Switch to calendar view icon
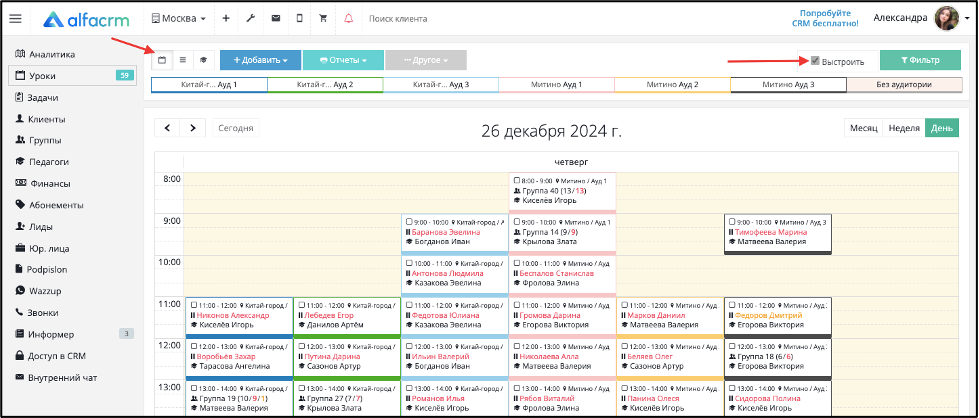 [162, 60]
